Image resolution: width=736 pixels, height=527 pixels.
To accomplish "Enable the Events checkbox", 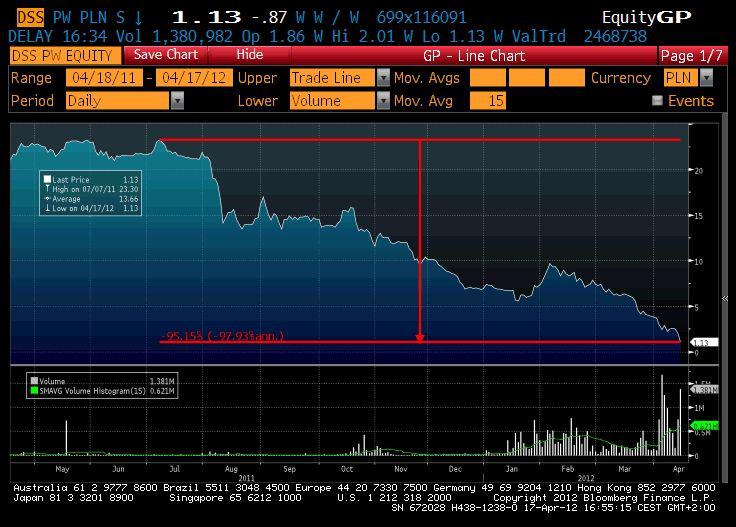I will point(657,101).
